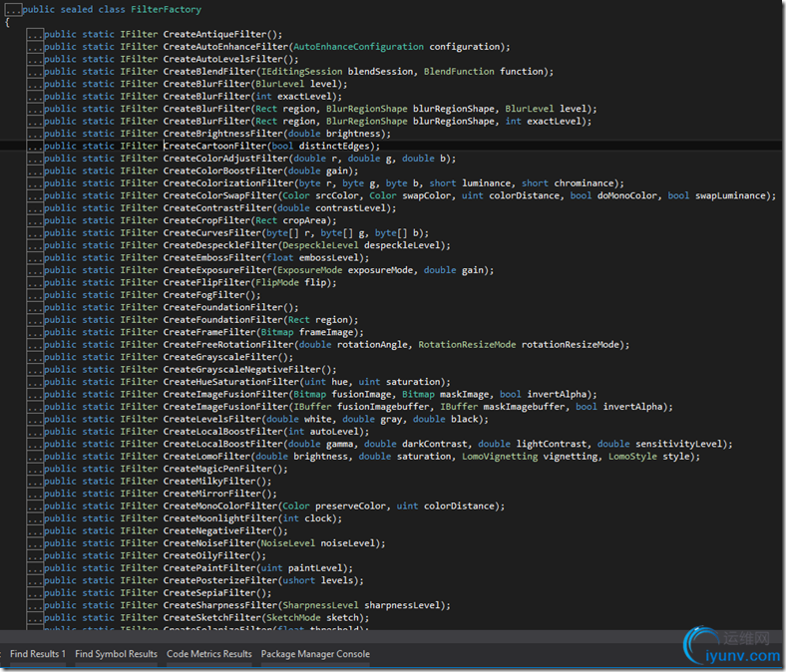Click the IEditingSession parameter type
The image size is (786, 672).
(x=302, y=72)
